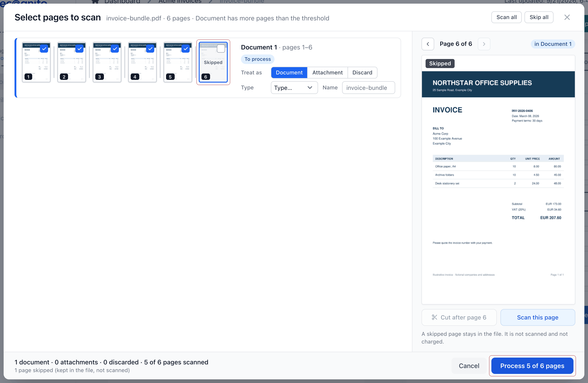
Task: Select page 4 thumbnail
Action: [x=142, y=62]
